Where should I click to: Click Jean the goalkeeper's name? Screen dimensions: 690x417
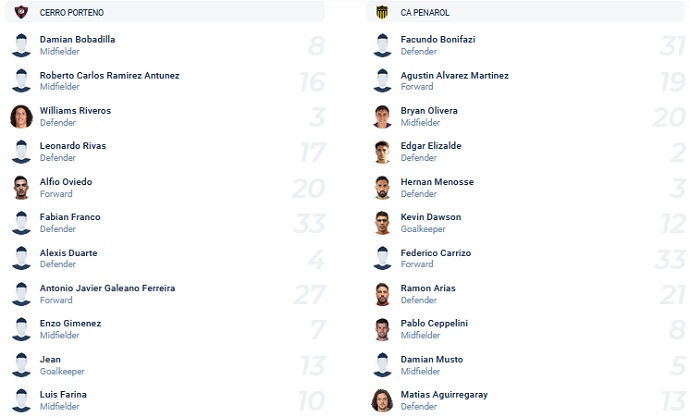coord(50,359)
